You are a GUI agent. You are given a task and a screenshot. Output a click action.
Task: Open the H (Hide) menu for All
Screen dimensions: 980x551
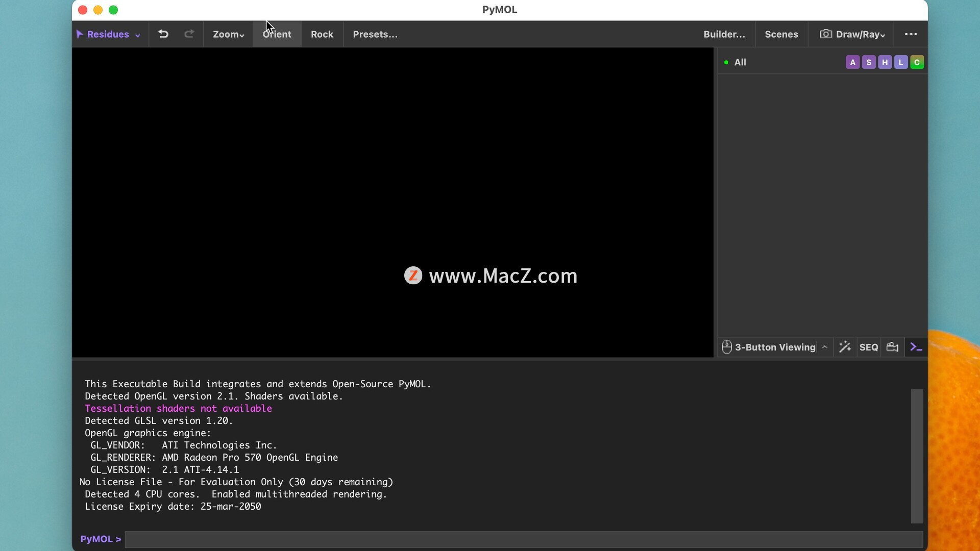[x=885, y=62]
